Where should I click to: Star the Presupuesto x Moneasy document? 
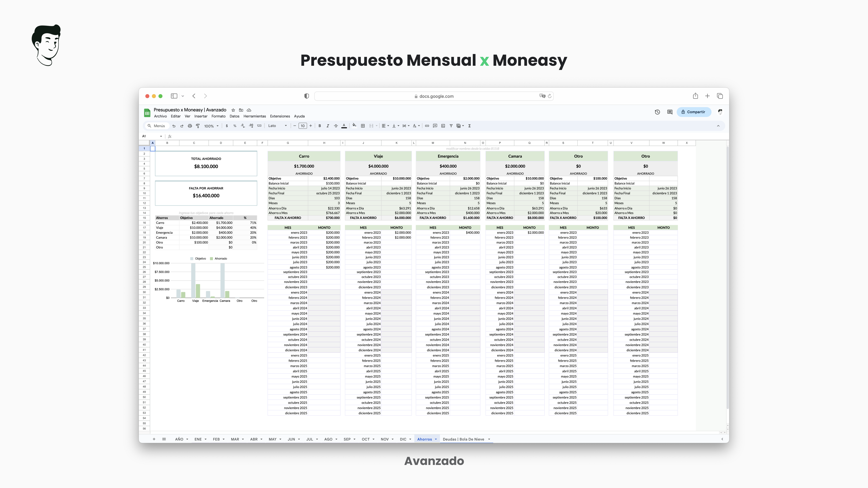[233, 110]
